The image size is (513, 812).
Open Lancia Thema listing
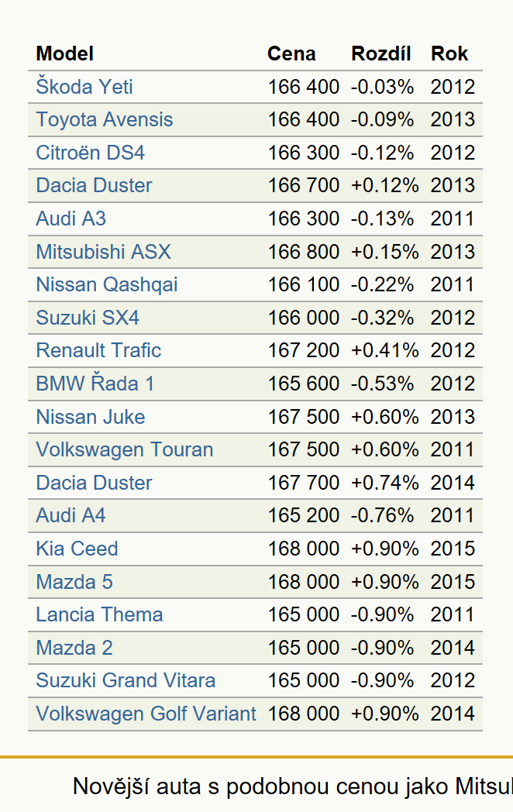99,614
